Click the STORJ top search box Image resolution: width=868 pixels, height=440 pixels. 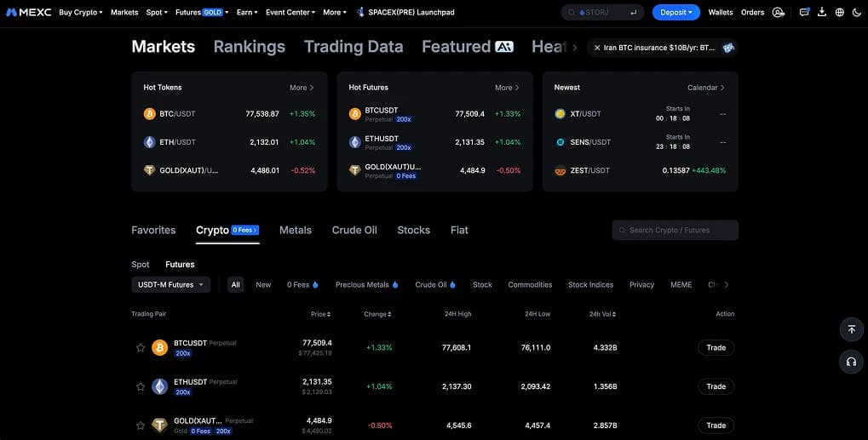602,12
